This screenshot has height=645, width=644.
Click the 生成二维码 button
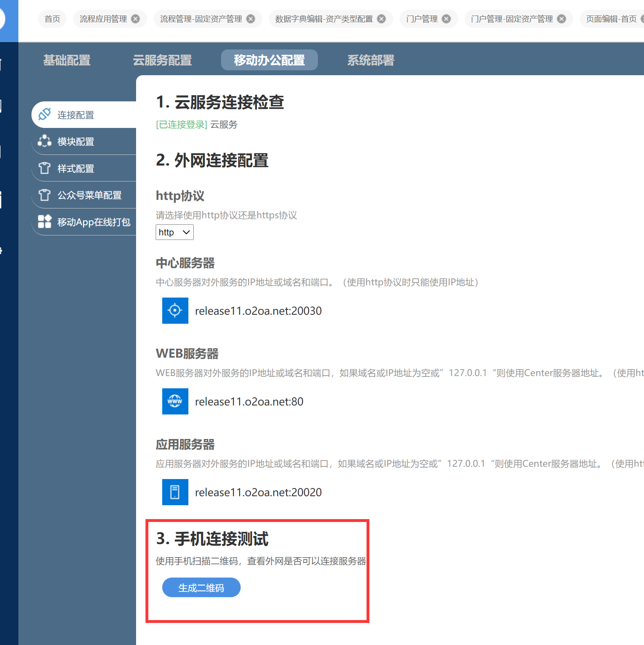tap(201, 587)
